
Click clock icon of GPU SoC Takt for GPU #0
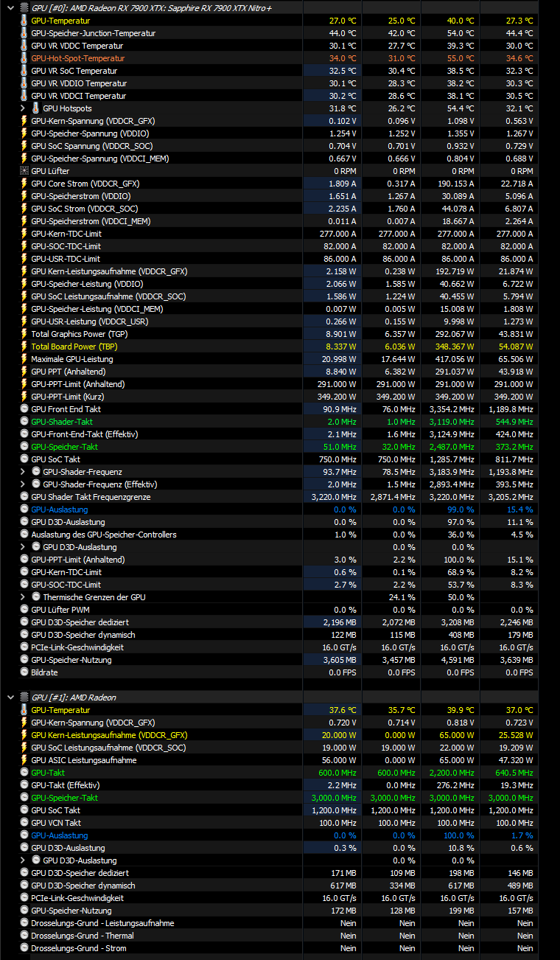[x=24, y=459]
